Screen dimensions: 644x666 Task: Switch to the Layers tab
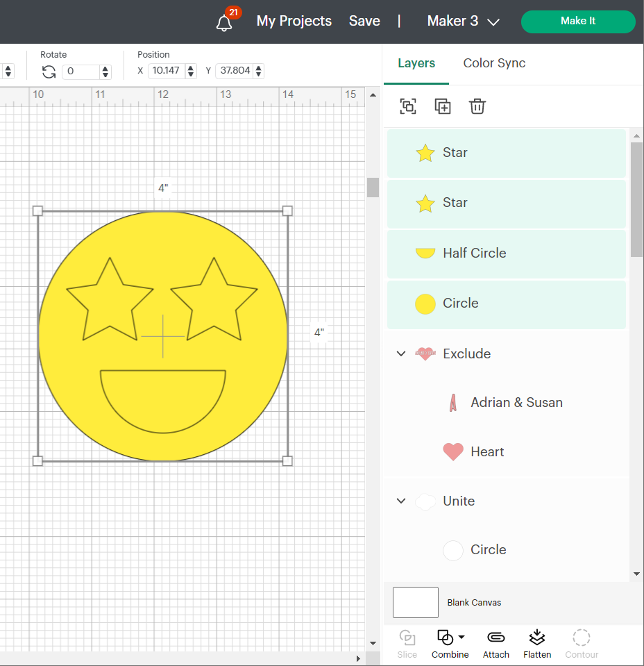(416, 63)
